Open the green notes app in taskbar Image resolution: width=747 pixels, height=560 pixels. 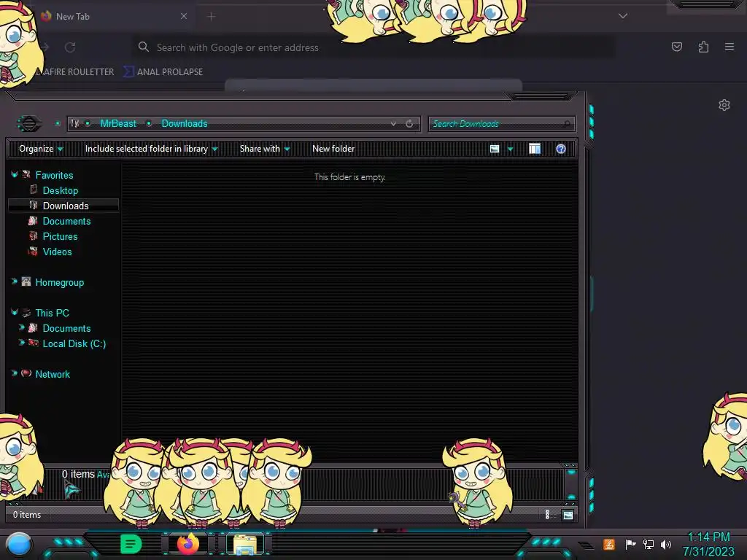(131, 544)
